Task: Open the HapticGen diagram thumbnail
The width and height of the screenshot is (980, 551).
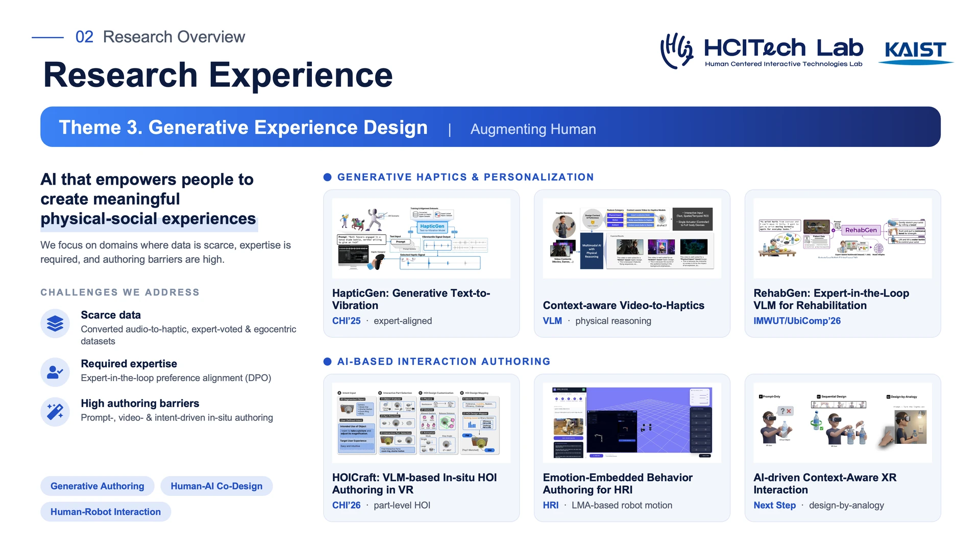Action: pyautogui.click(x=421, y=238)
